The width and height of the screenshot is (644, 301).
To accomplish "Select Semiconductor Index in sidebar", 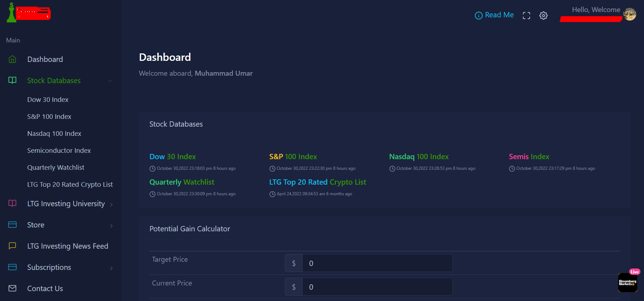I will tap(59, 151).
